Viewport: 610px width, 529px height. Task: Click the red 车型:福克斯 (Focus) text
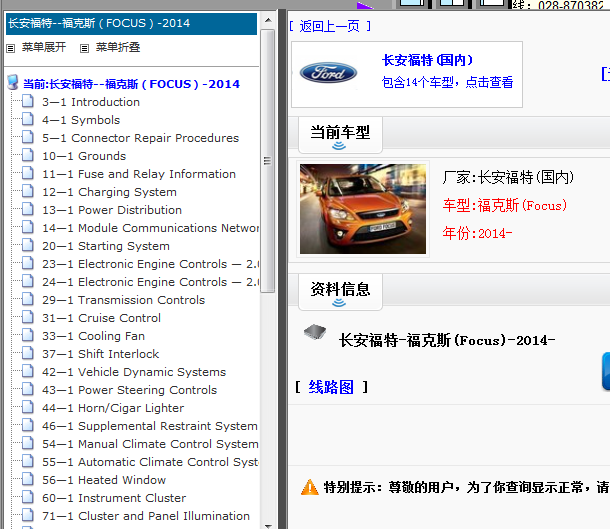pyautogui.click(x=505, y=205)
